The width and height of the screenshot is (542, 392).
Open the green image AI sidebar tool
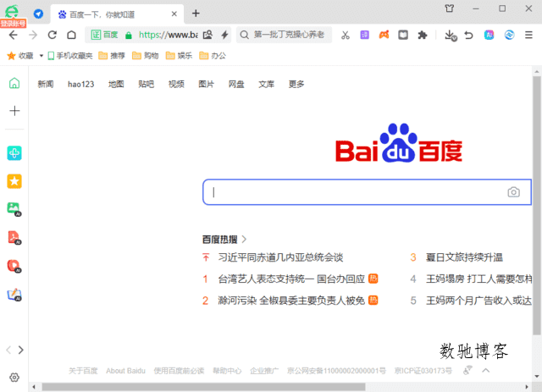click(14, 209)
